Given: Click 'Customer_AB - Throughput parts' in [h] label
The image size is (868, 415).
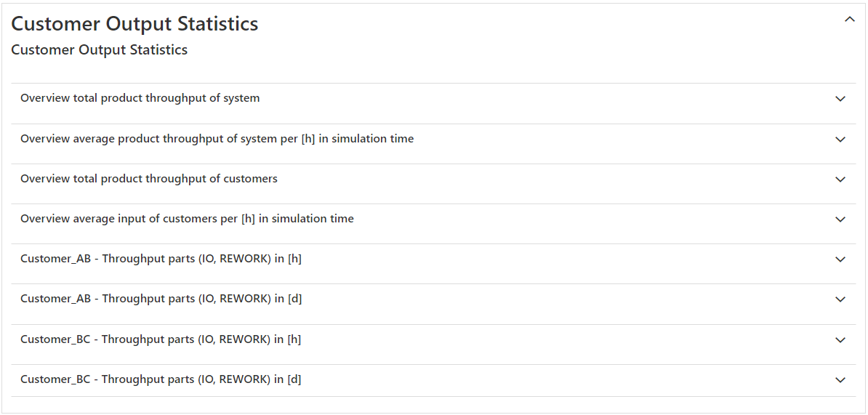Looking at the screenshot, I should click(161, 259).
